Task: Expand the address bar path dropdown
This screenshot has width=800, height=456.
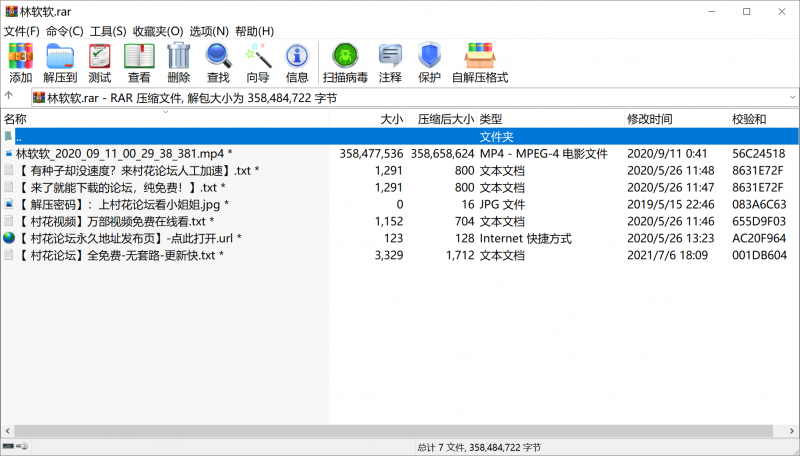Action: point(792,98)
